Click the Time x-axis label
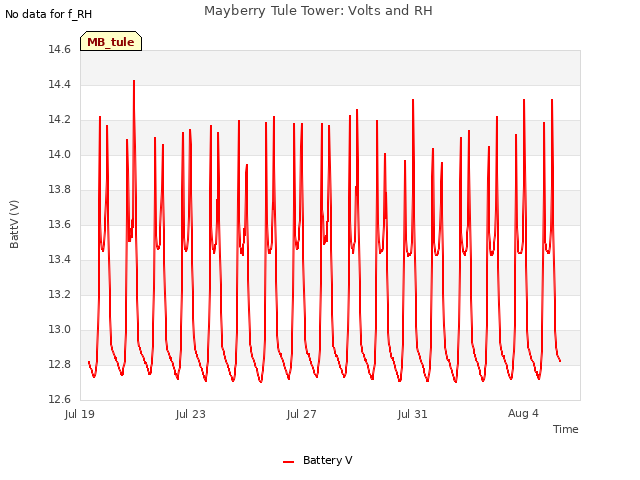The width and height of the screenshot is (640, 480). [566, 429]
